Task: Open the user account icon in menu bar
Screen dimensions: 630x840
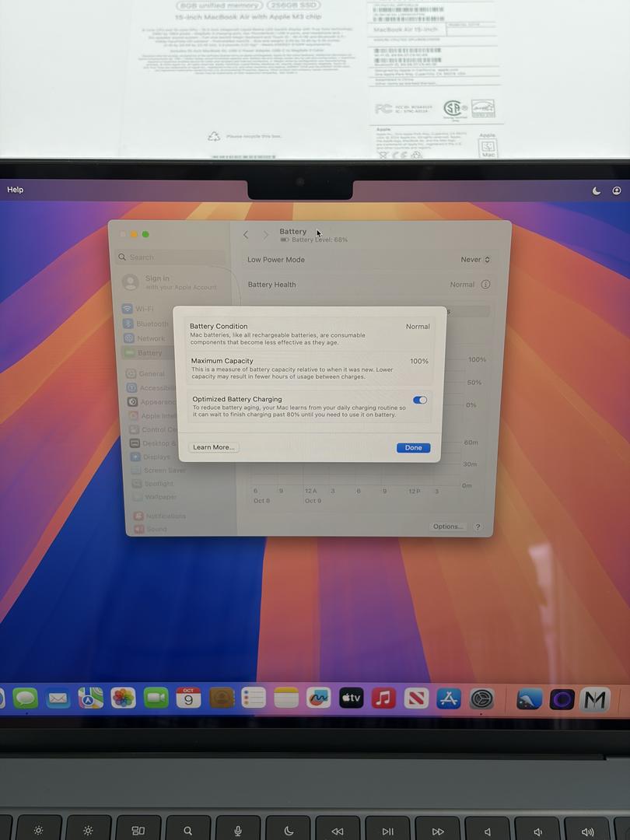Action: tap(617, 191)
